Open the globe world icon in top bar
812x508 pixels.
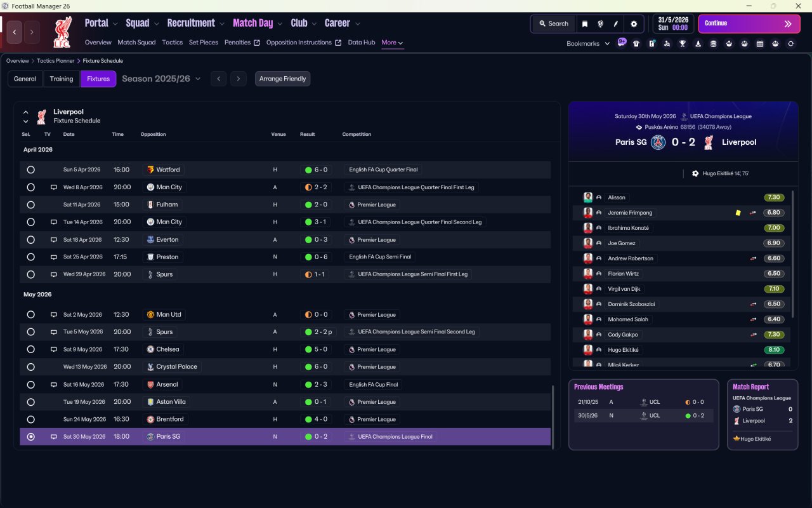click(600, 23)
